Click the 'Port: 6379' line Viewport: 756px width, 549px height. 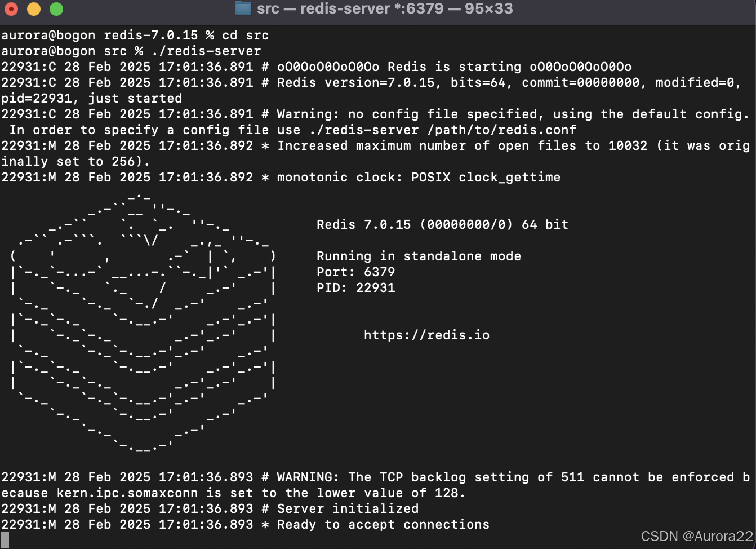pos(355,272)
